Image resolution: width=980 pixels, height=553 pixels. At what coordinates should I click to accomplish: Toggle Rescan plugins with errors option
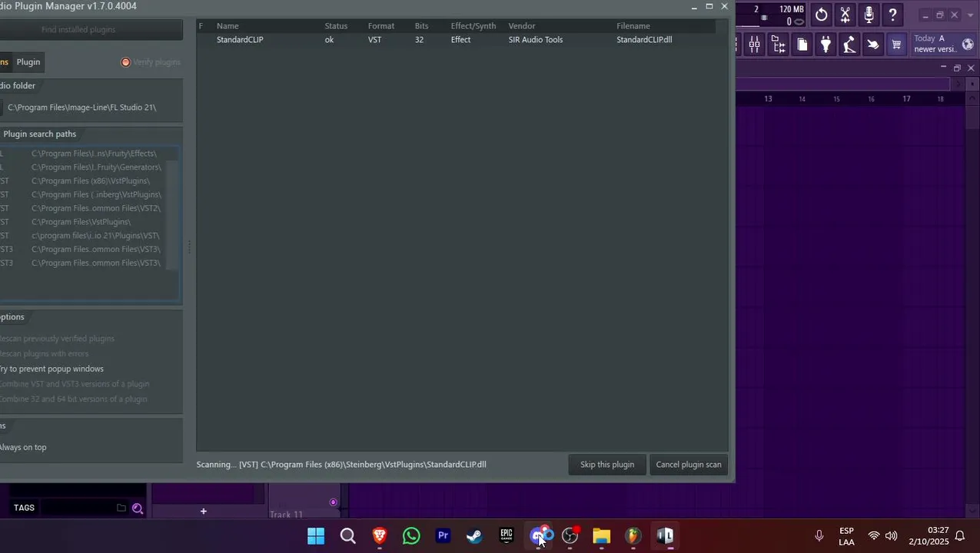pyautogui.click(x=44, y=354)
